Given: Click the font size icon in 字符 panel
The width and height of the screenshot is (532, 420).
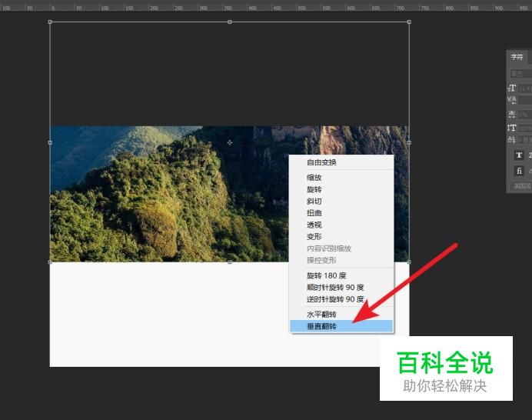Looking at the screenshot, I should click(512, 88).
